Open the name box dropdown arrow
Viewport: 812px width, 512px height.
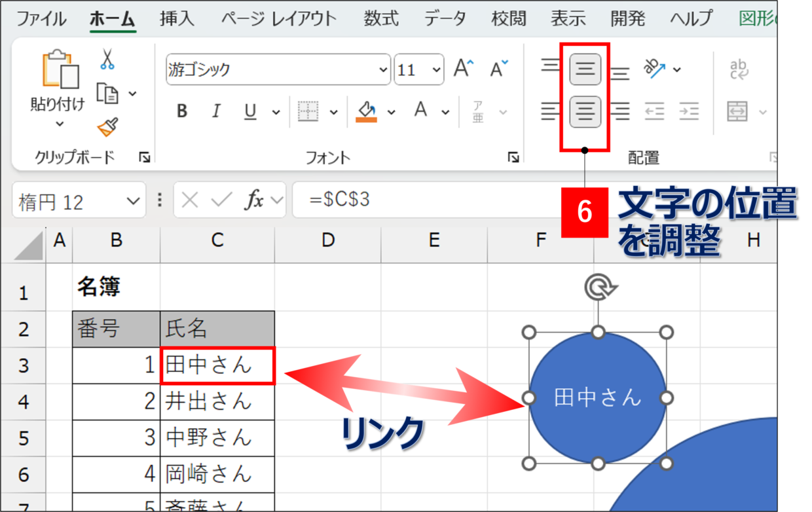134,201
